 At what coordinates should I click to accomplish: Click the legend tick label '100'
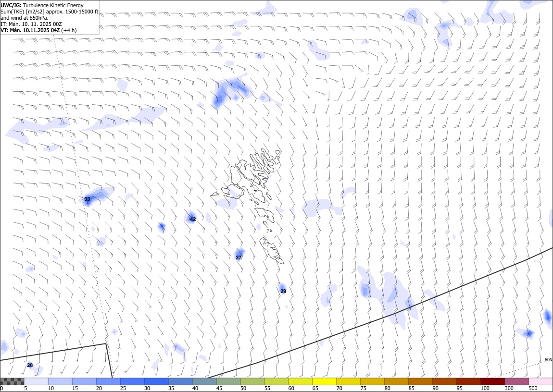coord(485,388)
